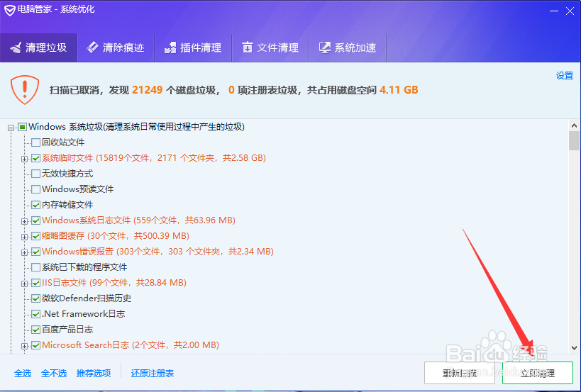Image resolution: width=581 pixels, height=392 pixels.
Task: Select the 系统临时文件 (15819个文件) row text
Action: 154,158
